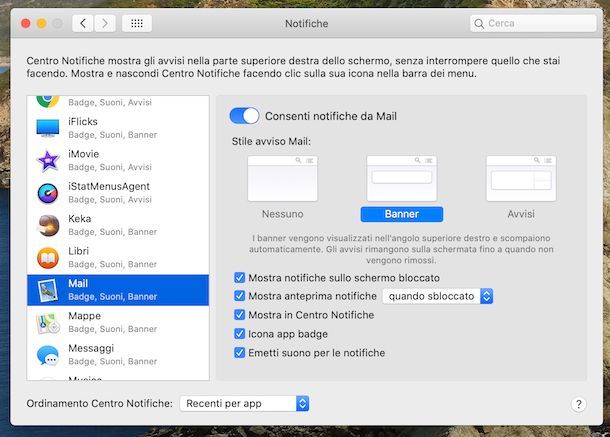Select the Avvisi alert style label
The image size is (610, 437).
521,214
